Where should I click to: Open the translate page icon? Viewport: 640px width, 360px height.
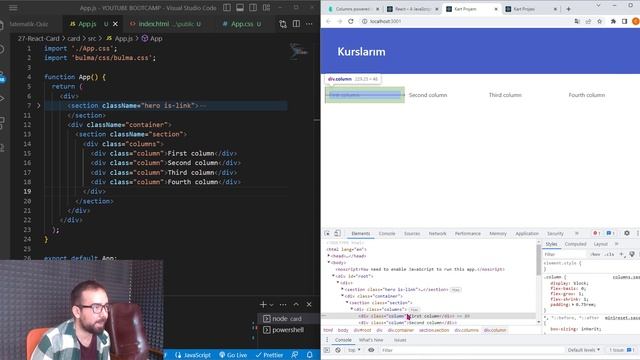(577, 21)
